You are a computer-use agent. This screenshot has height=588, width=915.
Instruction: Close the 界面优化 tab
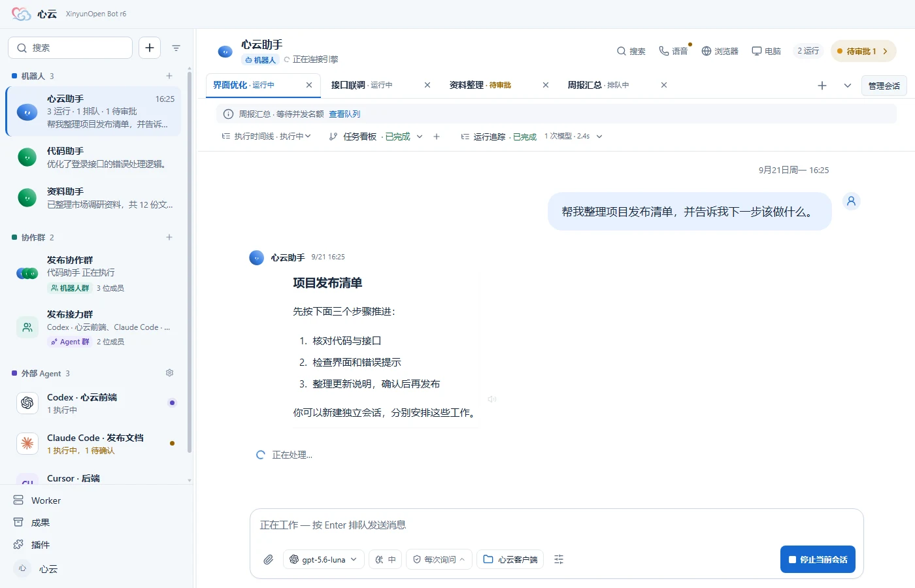pyautogui.click(x=309, y=85)
